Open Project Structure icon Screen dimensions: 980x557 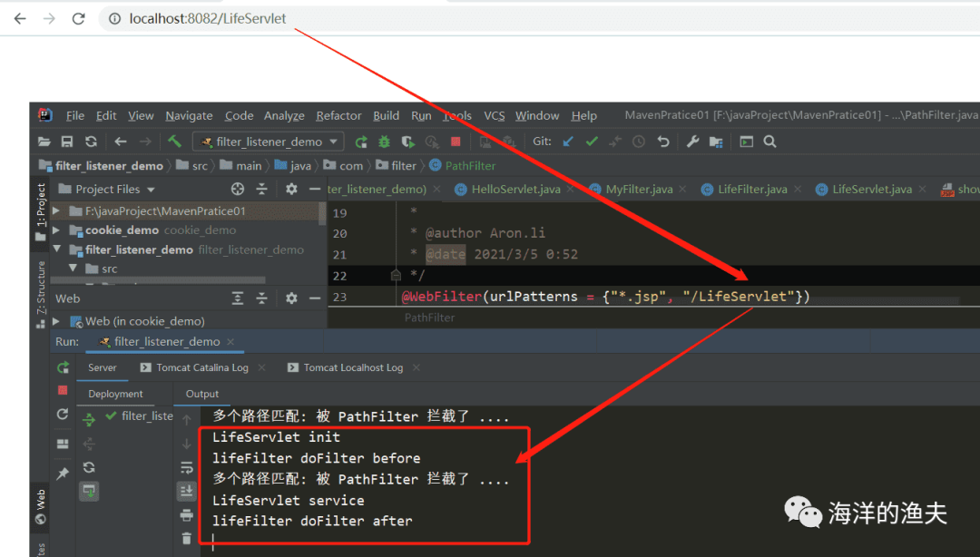716,142
